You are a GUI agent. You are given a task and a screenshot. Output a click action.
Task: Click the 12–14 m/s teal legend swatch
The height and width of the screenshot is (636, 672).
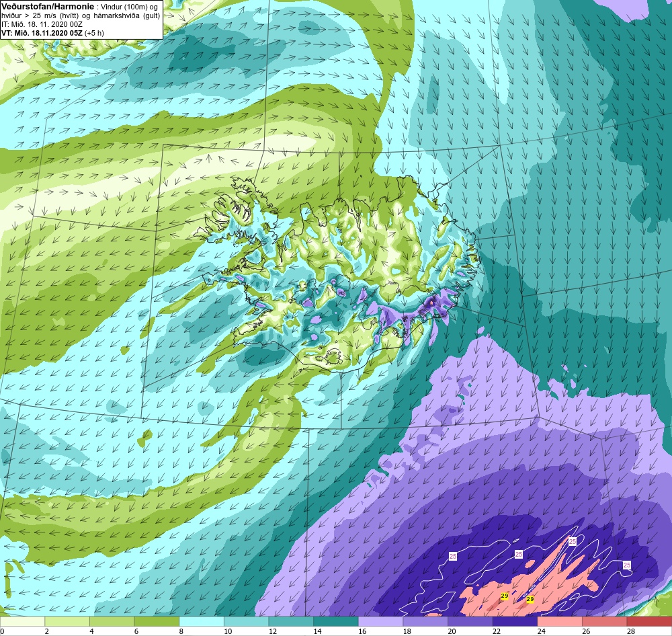[x=291, y=621]
